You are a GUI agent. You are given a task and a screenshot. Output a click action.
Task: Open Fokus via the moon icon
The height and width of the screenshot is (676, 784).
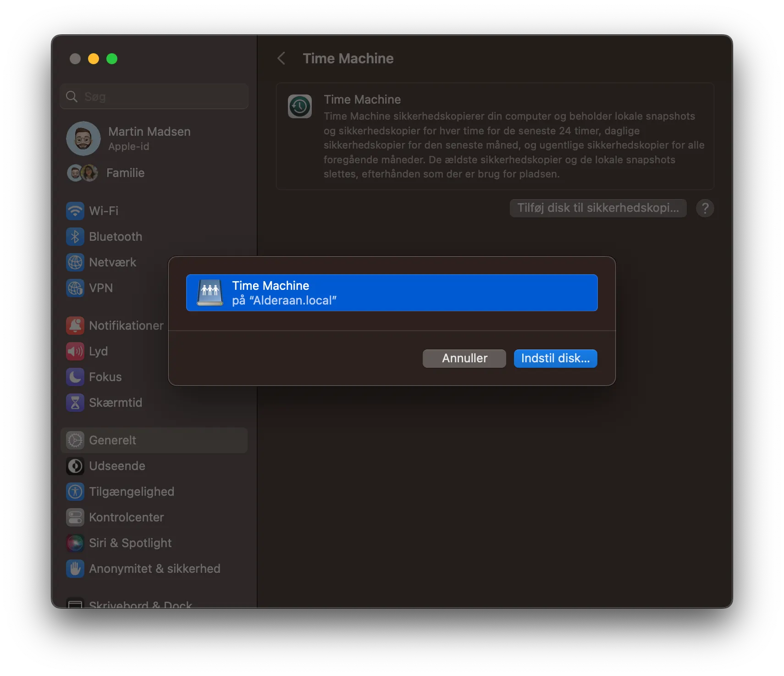click(x=75, y=377)
